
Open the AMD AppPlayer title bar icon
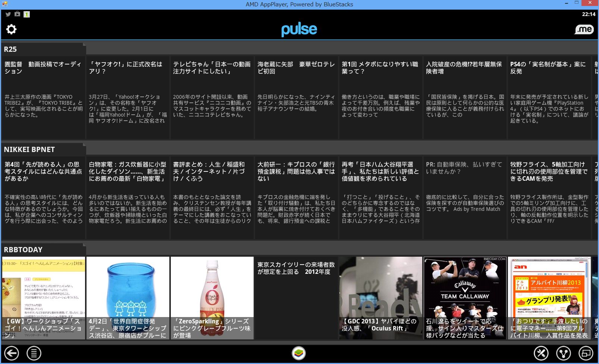pos(4,4)
